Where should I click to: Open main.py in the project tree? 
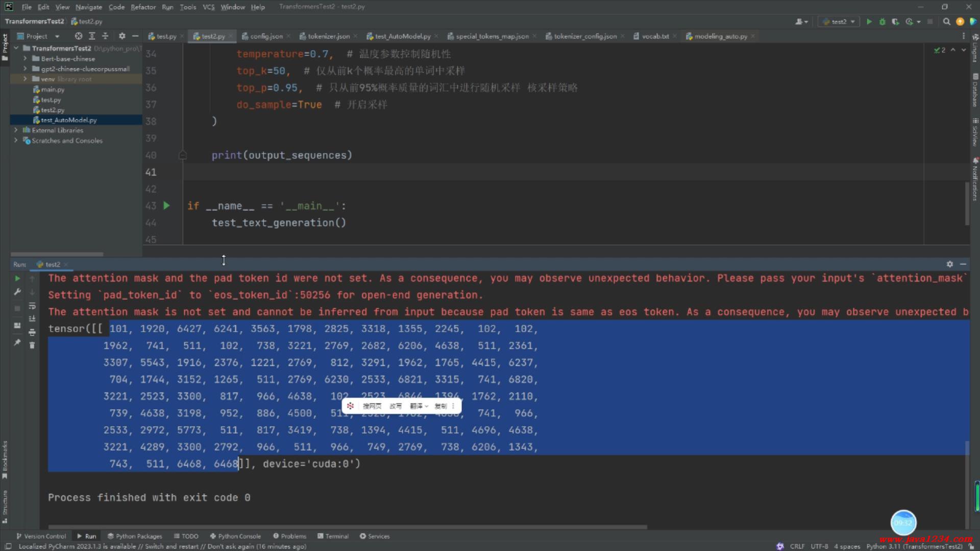[x=53, y=89]
